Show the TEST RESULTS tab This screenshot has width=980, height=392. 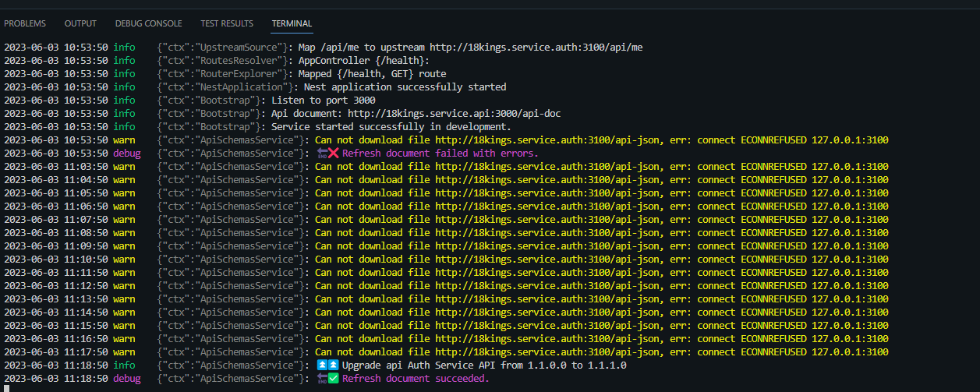point(227,24)
